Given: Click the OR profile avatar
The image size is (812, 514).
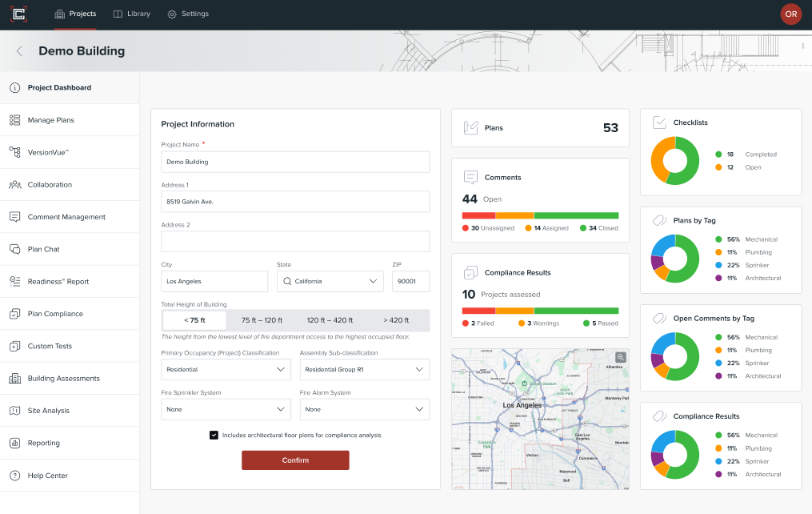Looking at the screenshot, I should [x=790, y=14].
